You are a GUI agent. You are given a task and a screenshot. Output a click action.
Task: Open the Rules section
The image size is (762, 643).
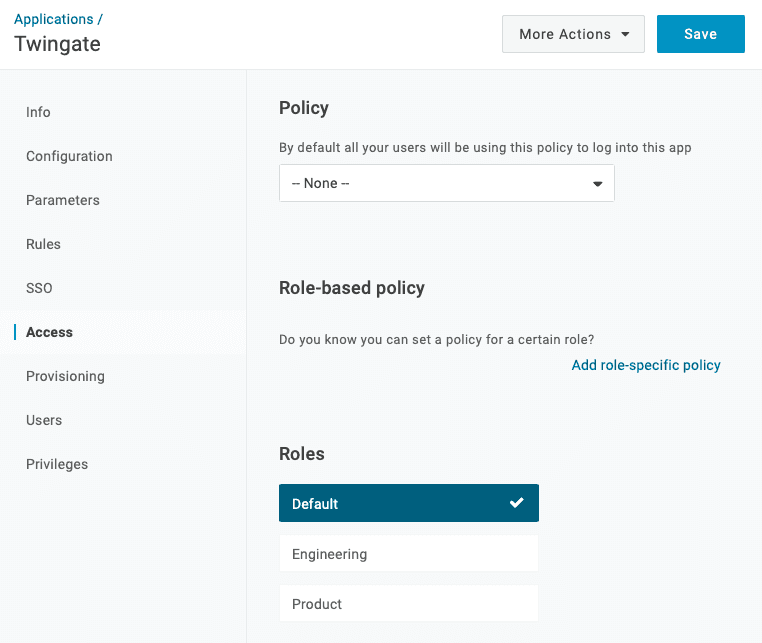click(x=43, y=244)
